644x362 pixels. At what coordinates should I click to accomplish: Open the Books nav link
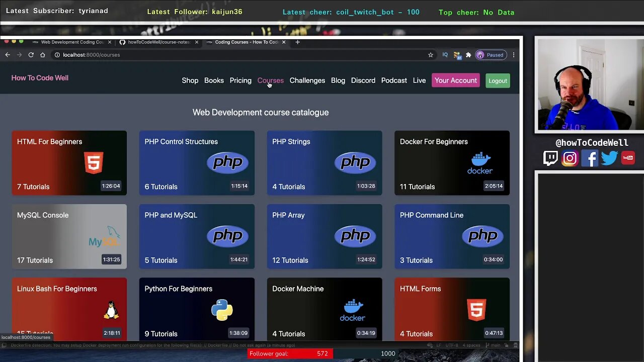click(214, 80)
